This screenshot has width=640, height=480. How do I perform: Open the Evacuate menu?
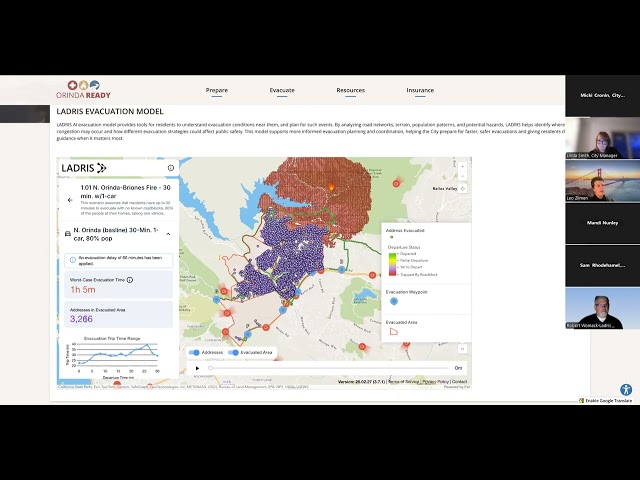(282, 90)
